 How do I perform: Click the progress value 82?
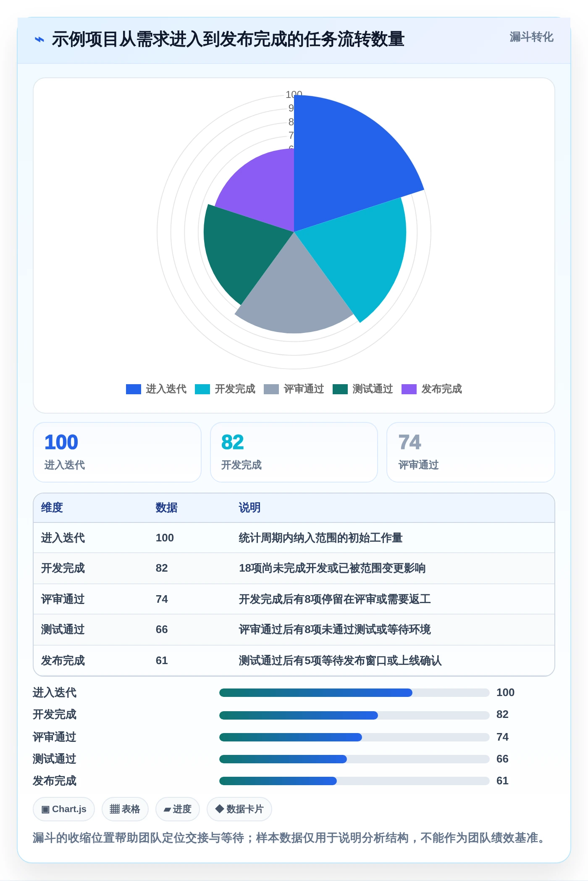point(502,715)
